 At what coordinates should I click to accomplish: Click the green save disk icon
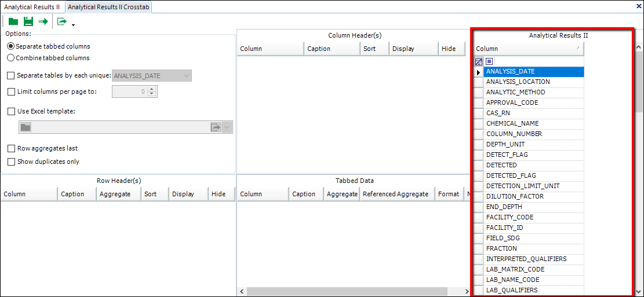[28, 22]
